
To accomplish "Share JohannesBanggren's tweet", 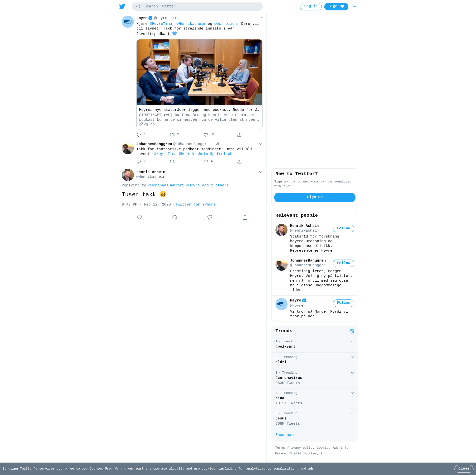I will coord(239,162).
